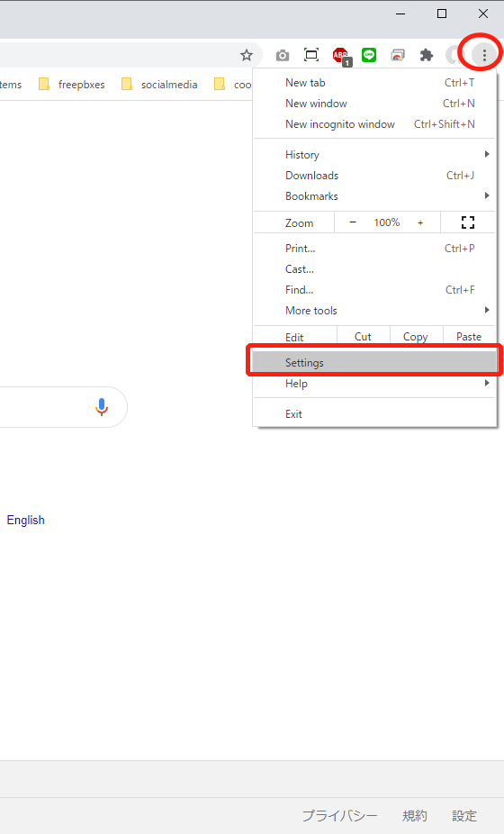This screenshot has height=834, width=504.
Task: Choose Print... from the menu
Action: [374, 248]
